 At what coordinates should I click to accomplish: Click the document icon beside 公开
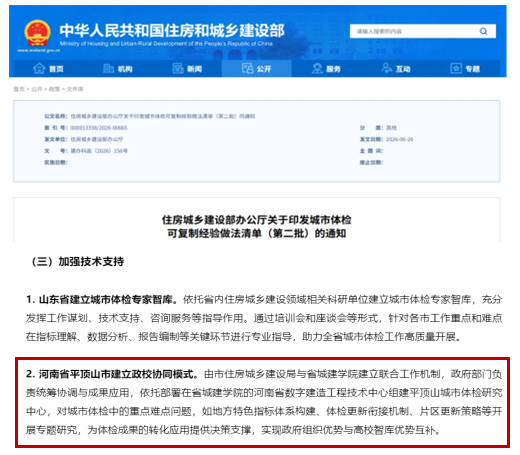[248, 68]
